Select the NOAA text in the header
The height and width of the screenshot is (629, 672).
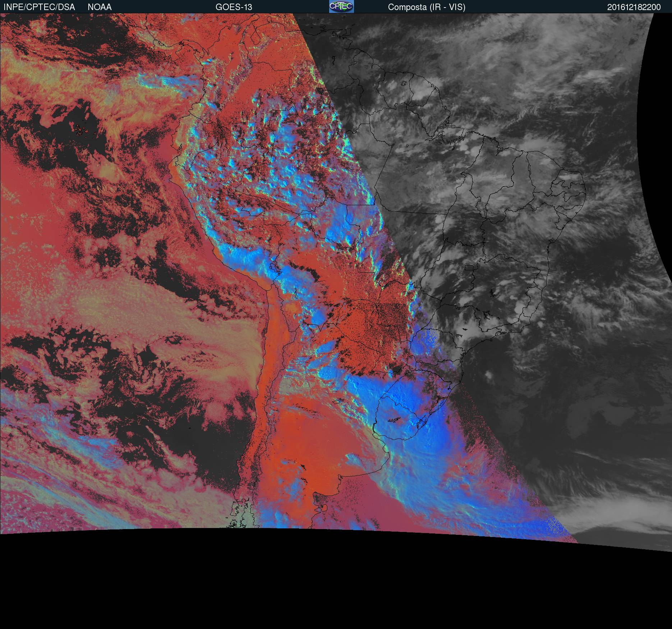coord(100,7)
